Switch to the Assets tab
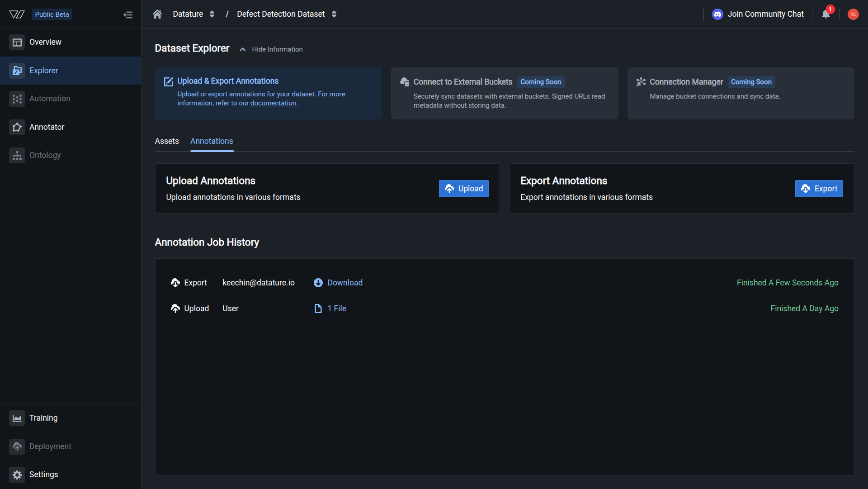 tap(167, 141)
